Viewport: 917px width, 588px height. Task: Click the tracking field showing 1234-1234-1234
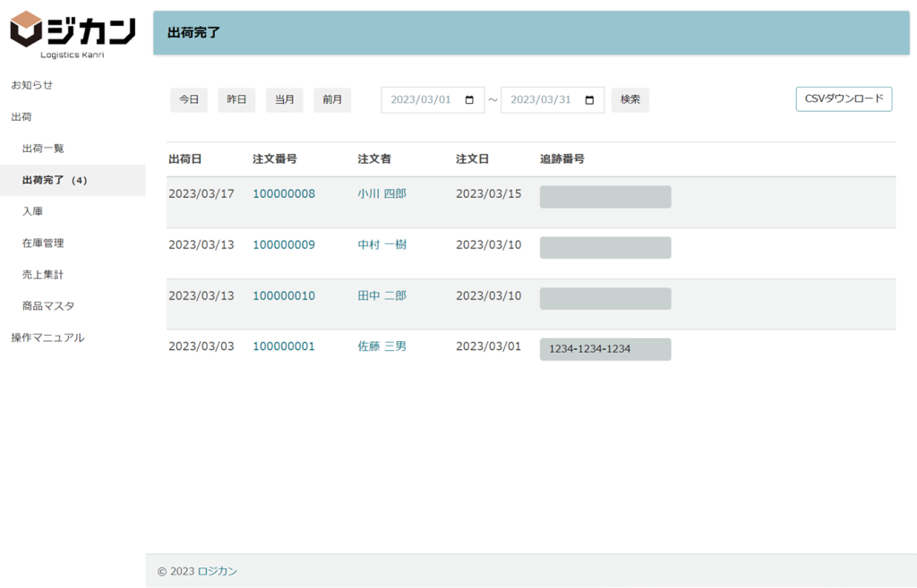tap(605, 349)
